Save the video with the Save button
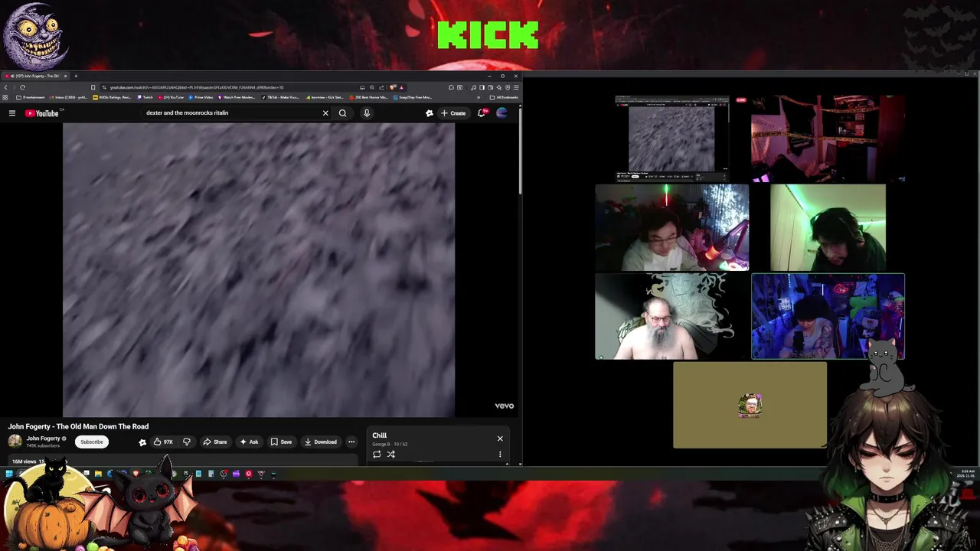980x551 pixels. [281, 442]
